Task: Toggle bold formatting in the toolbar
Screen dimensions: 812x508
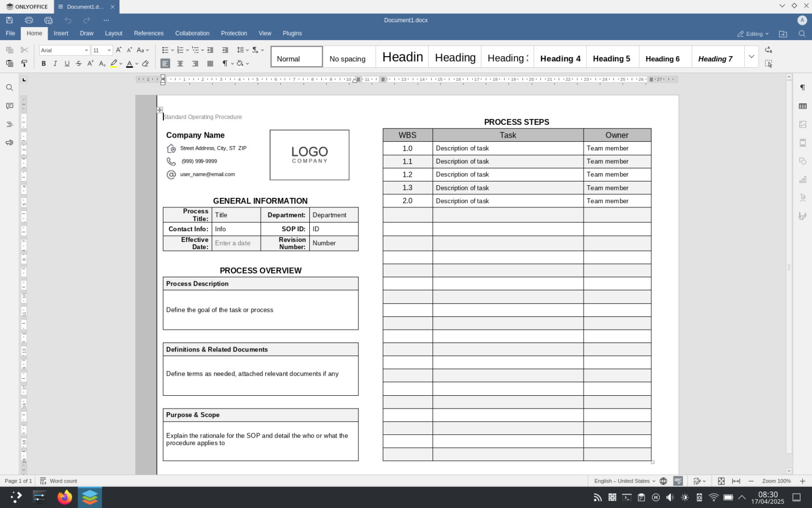Action: click(x=43, y=63)
